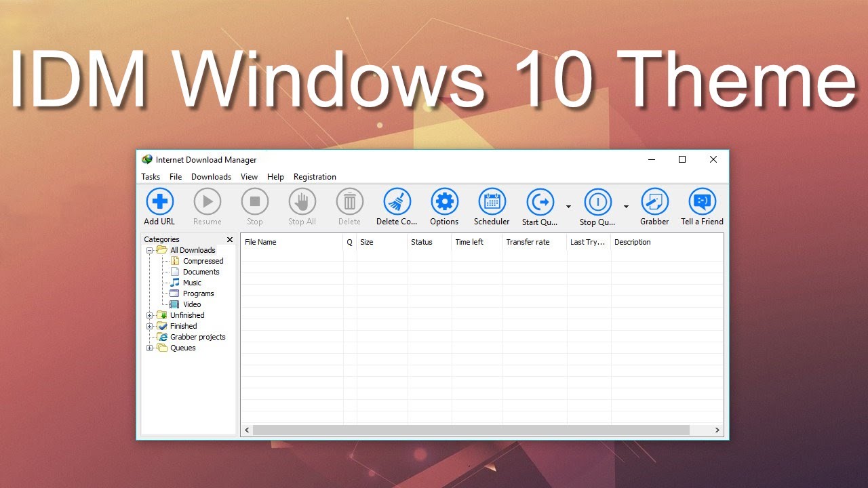This screenshot has width=868, height=488.
Task: Click the Delete trash icon
Action: [x=350, y=201]
